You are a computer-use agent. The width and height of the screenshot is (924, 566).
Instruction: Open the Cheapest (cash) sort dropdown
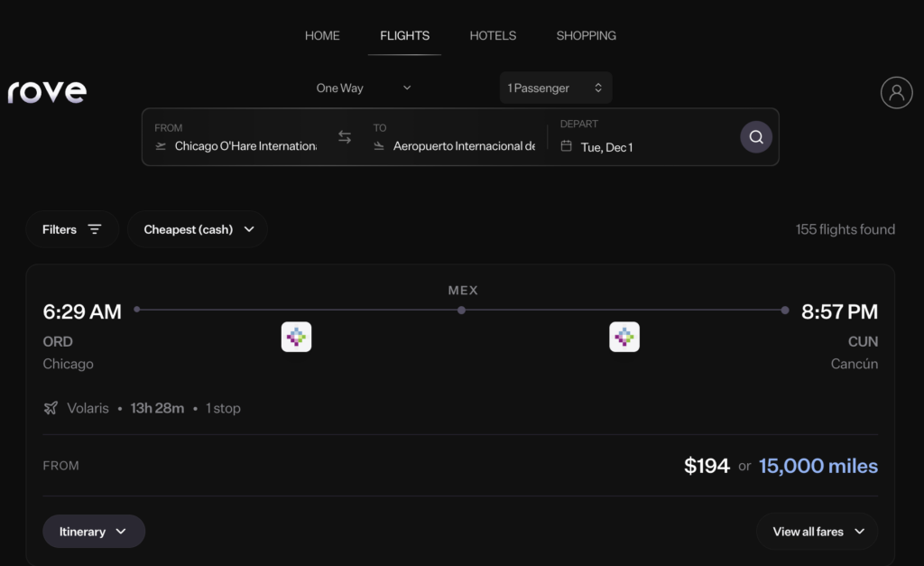[198, 229]
